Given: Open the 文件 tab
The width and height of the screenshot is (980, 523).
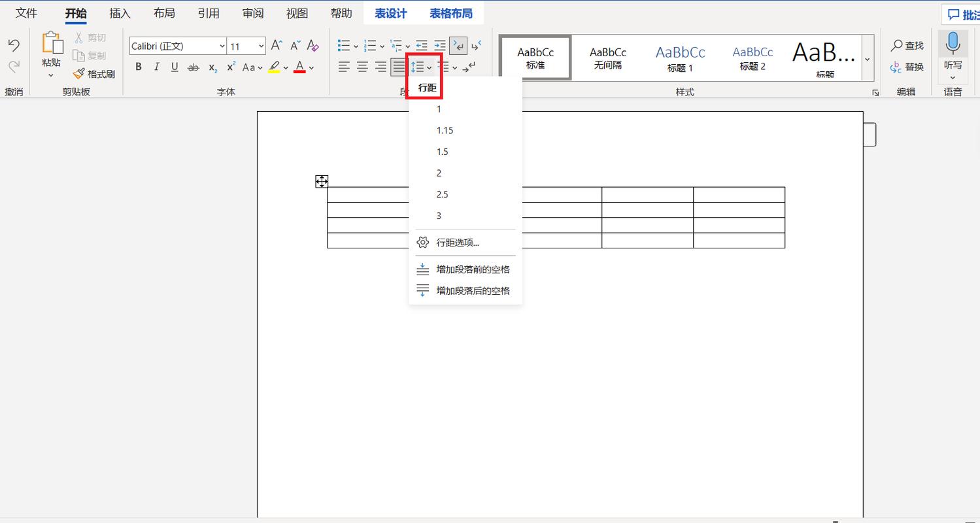Looking at the screenshot, I should click(x=27, y=13).
